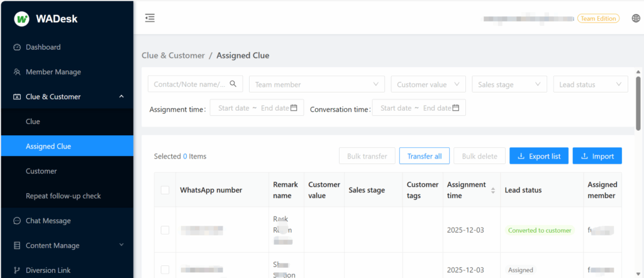Check the first row's checkbox
This screenshot has width=644, height=278.
coord(165,230)
